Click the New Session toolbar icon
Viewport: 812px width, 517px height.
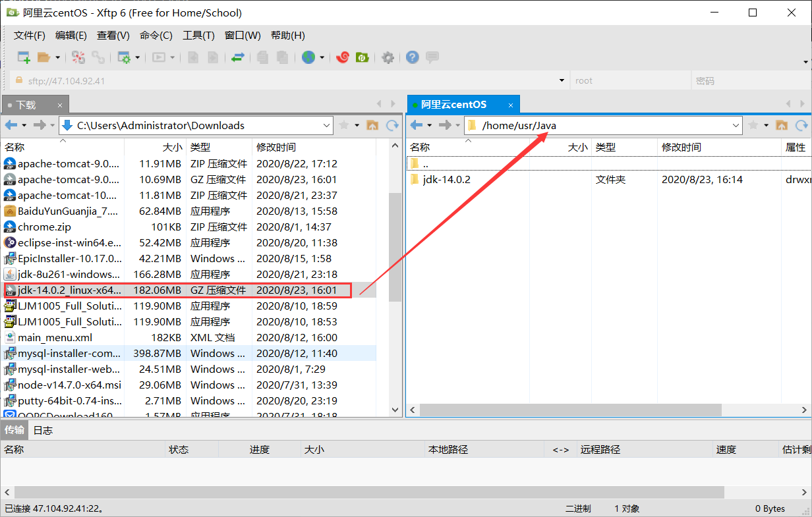click(x=24, y=57)
